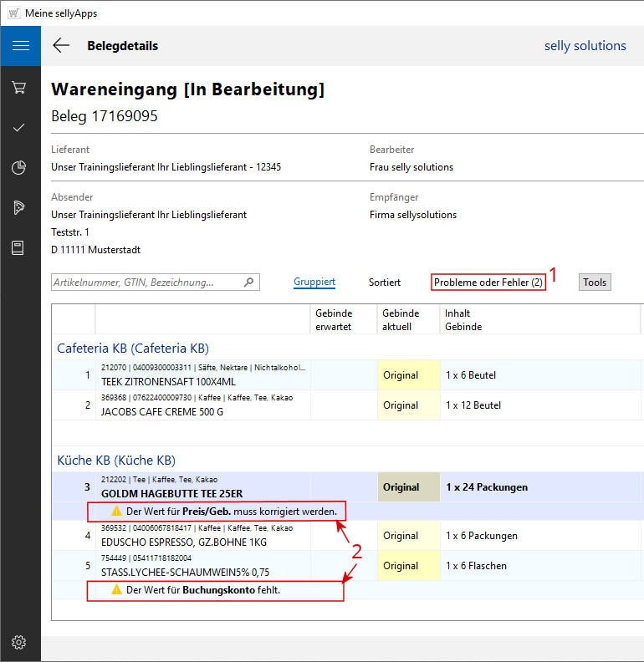644x662 pixels.
Task: Open the pie chart sidebar icon
Action: (x=19, y=168)
